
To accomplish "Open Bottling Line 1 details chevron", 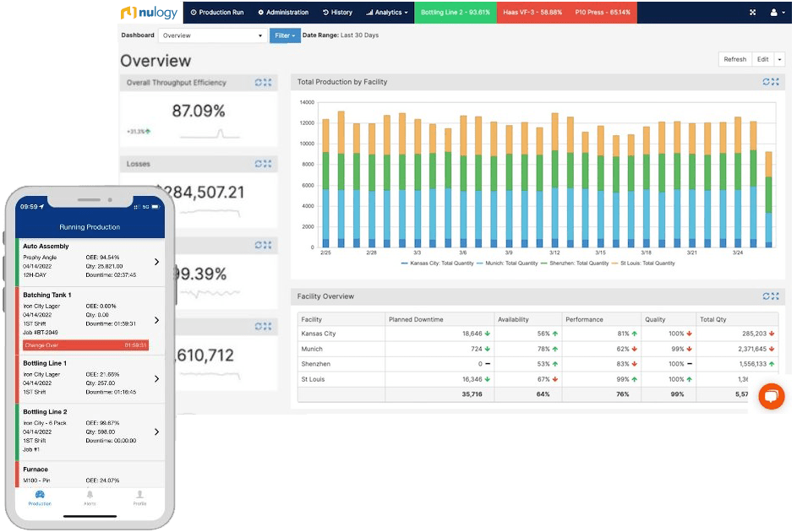I will tap(156, 378).
